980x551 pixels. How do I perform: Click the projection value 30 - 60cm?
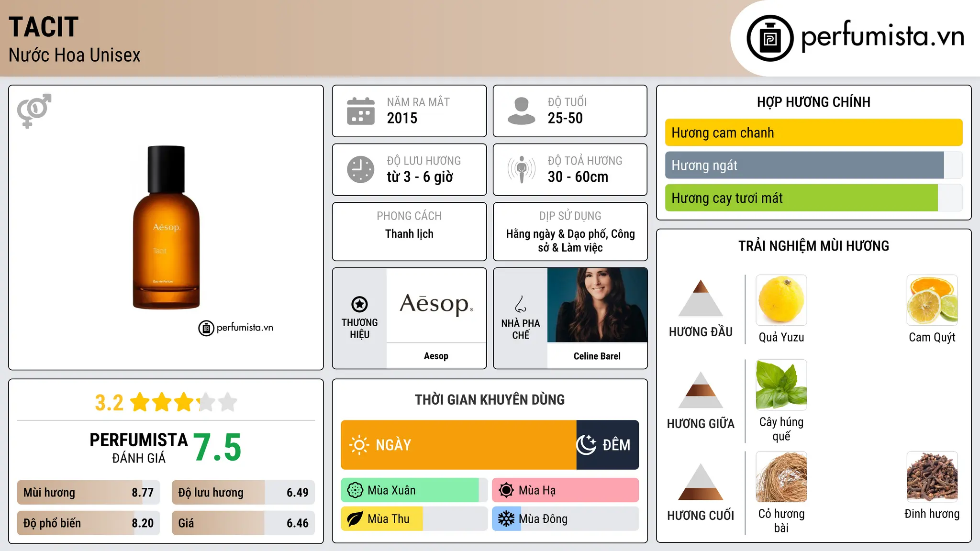pos(578,177)
